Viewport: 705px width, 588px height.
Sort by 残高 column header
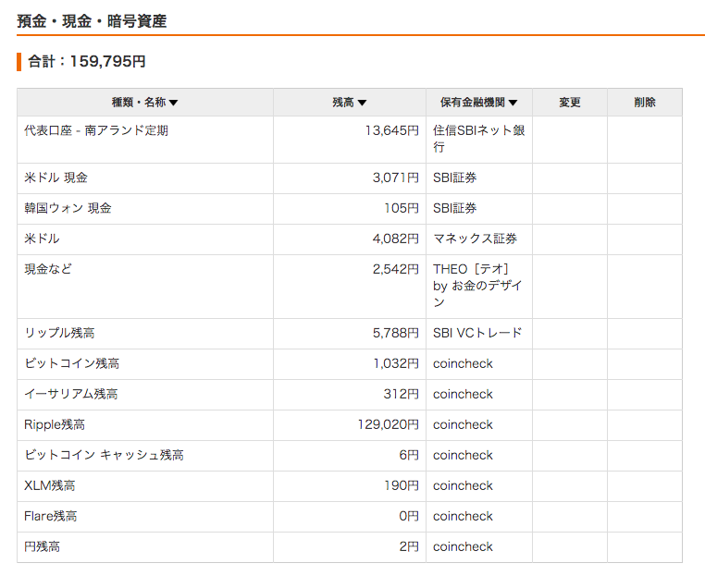tap(350, 103)
